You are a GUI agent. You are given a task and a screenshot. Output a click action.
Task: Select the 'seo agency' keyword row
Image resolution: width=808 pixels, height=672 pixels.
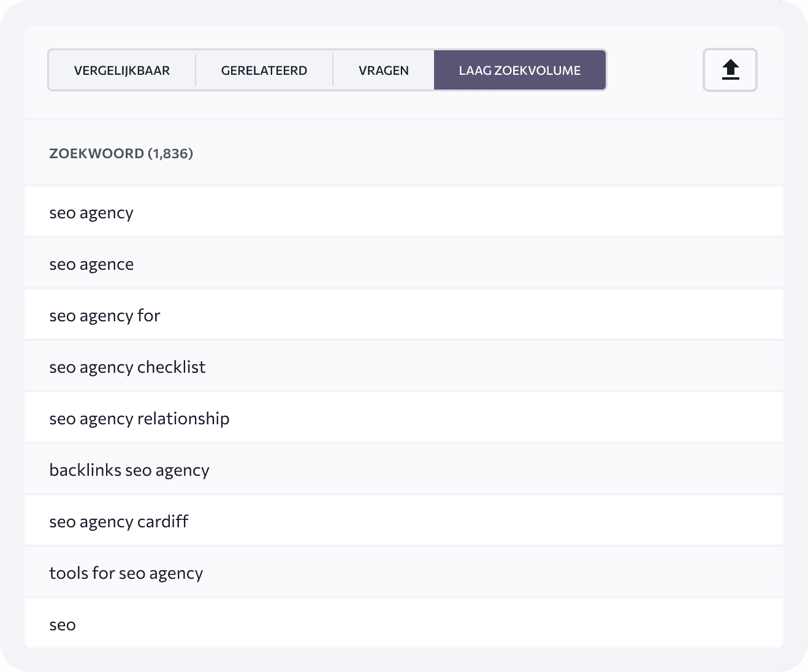point(404,212)
